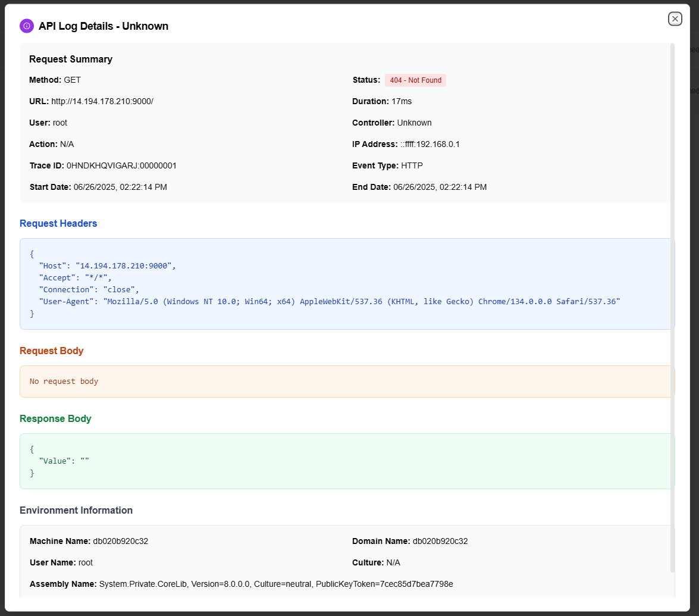Close the API Log Details dialog
Viewport: 699px width, 616px height.
(x=675, y=19)
